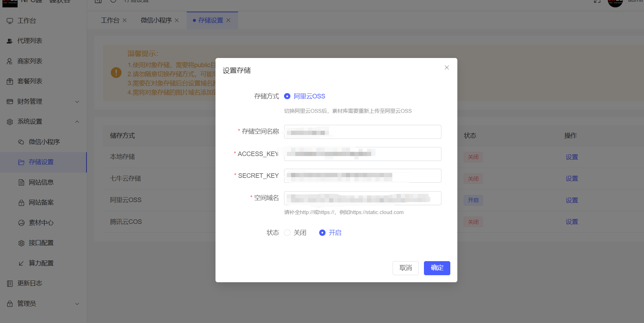Set status to 关闭 radio option
The height and width of the screenshot is (323, 644).
(287, 233)
